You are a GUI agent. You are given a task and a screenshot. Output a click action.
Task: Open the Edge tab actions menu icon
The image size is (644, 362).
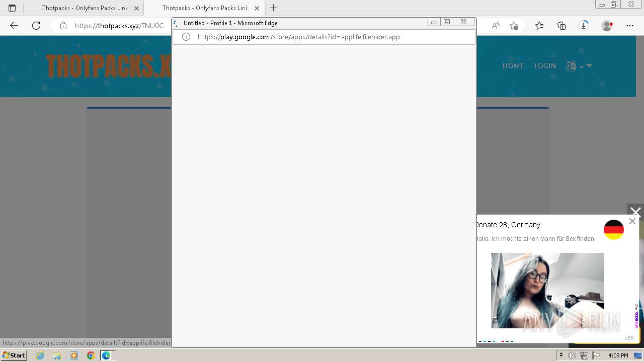(x=12, y=8)
